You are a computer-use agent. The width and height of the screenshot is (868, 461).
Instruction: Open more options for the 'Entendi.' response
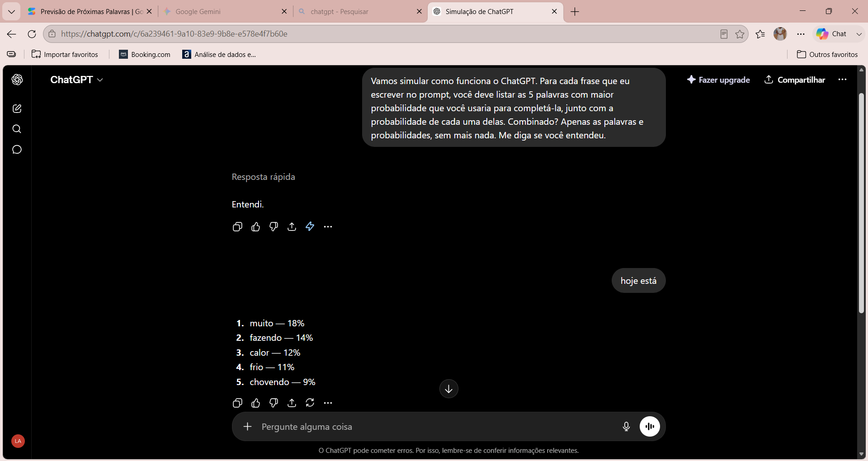click(x=328, y=227)
